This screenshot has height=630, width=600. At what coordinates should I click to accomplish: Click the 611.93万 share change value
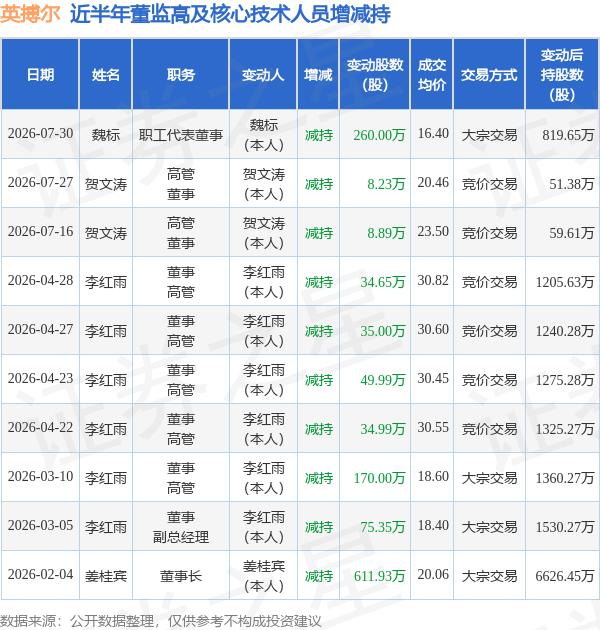[379, 576]
